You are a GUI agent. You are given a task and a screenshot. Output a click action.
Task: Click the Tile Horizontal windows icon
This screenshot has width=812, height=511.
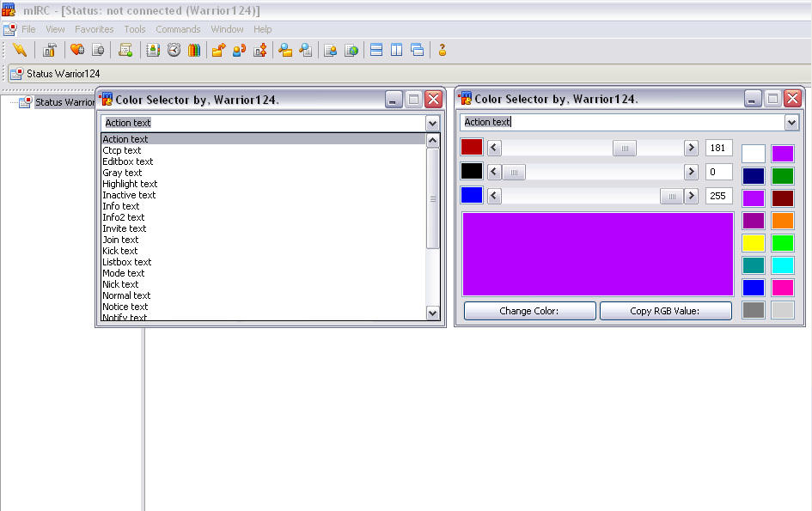376,50
